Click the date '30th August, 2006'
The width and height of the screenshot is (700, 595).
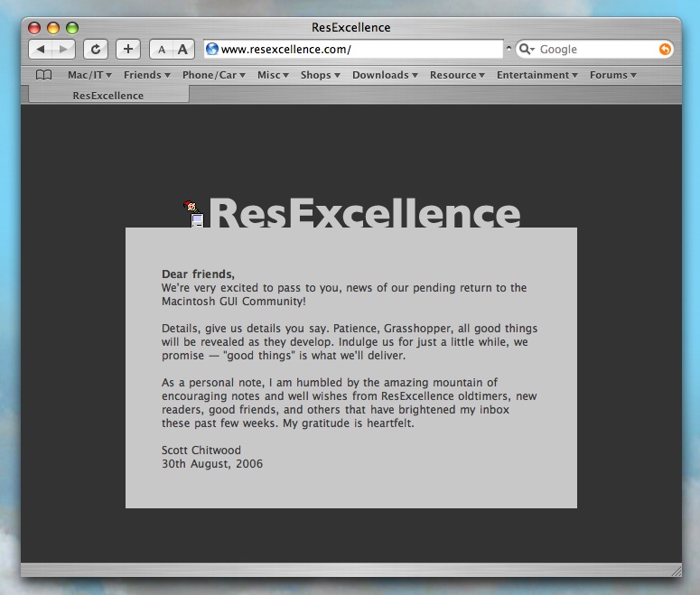tap(212, 464)
